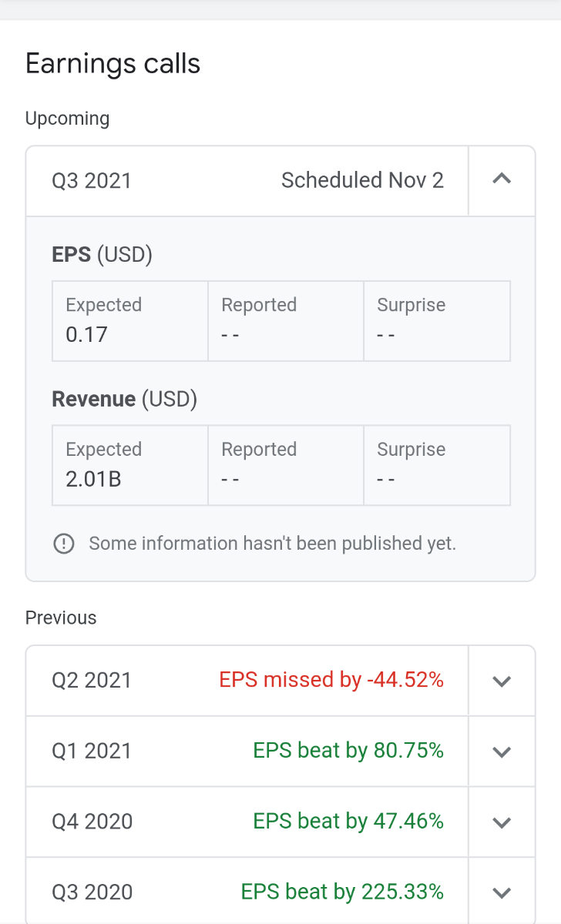Expand the Q4 2020 earnings chevron
This screenshot has height=924, width=561.
[x=502, y=822]
